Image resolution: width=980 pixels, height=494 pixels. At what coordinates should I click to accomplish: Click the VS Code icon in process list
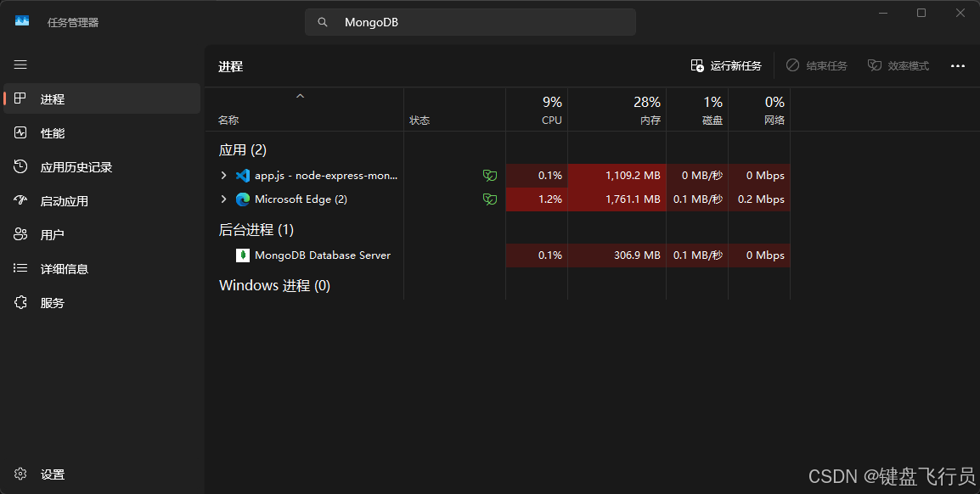[x=243, y=176]
